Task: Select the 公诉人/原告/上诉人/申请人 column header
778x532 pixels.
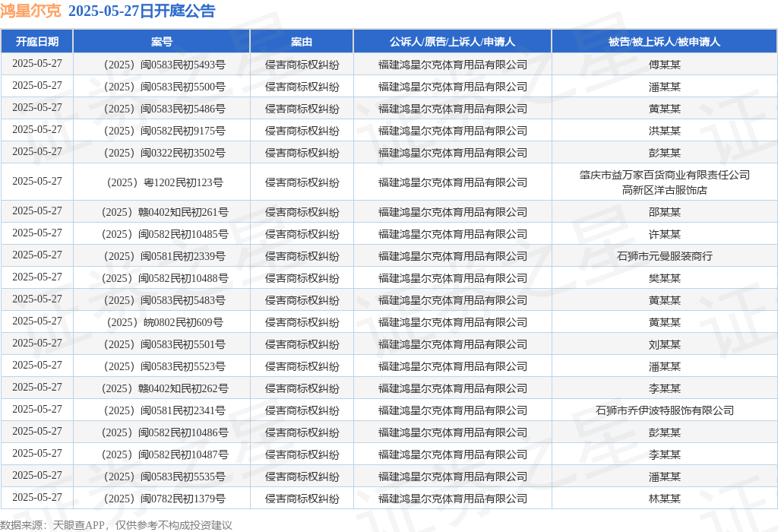Action: pos(453,42)
